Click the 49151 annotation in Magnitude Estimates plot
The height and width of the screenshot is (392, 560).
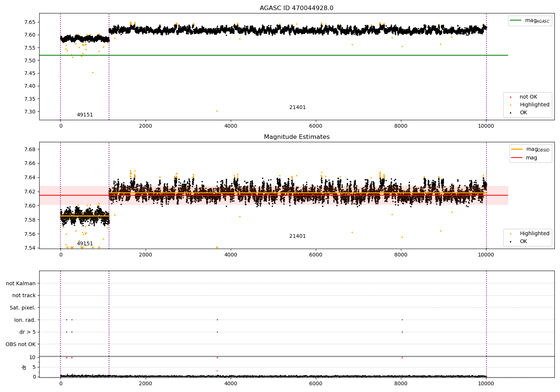pos(85,244)
